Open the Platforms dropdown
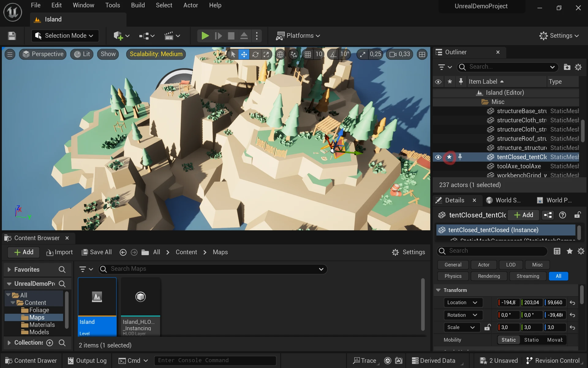The width and height of the screenshot is (588, 368). [298, 36]
